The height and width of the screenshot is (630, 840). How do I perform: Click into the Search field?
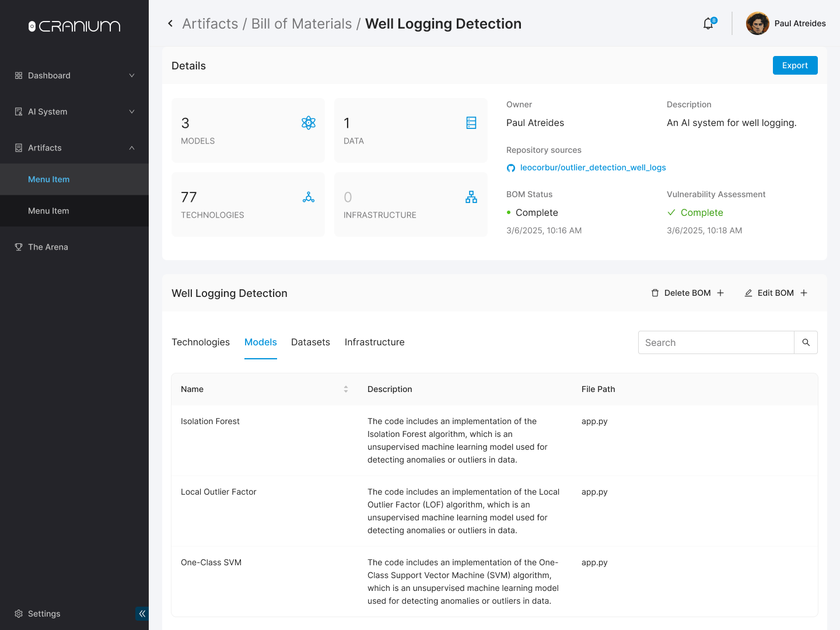click(x=716, y=342)
